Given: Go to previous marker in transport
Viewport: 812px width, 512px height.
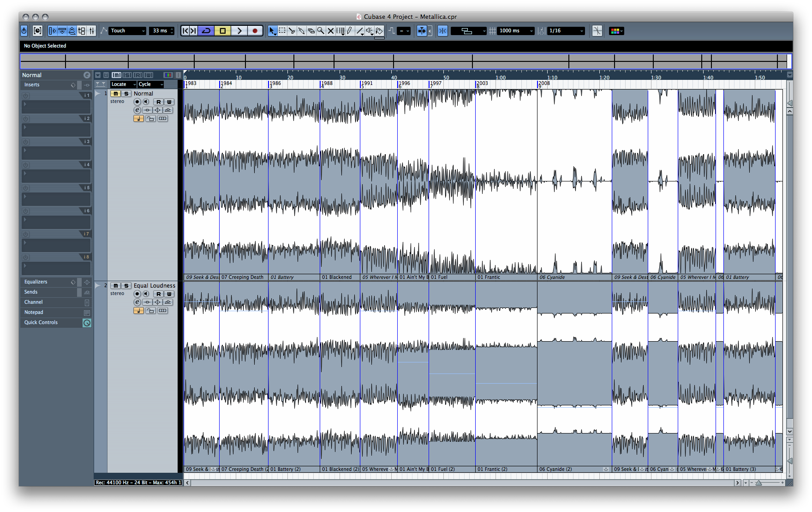Looking at the screenshot, I should 185,31.
